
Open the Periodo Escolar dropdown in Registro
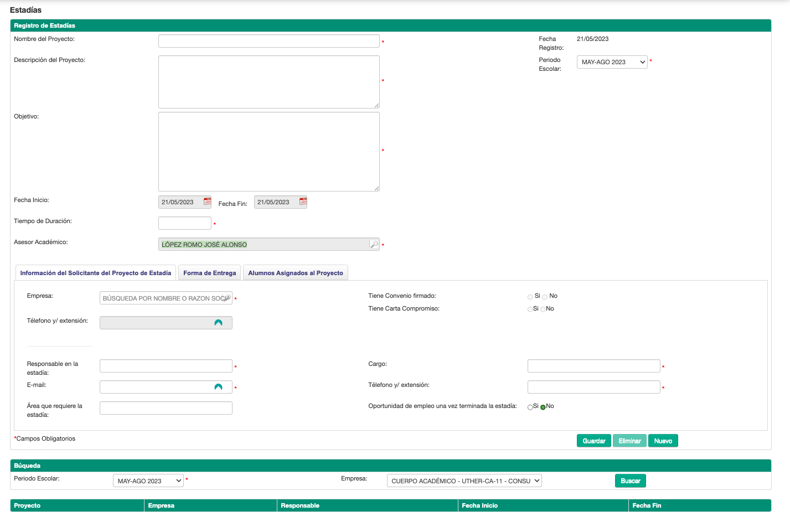coord(612,62)
